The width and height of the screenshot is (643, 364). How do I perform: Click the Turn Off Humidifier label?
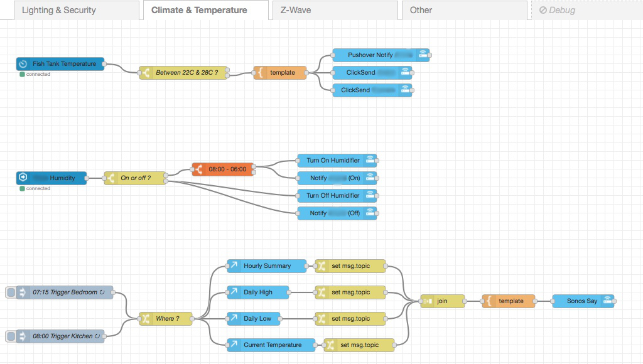click(333, 196)
